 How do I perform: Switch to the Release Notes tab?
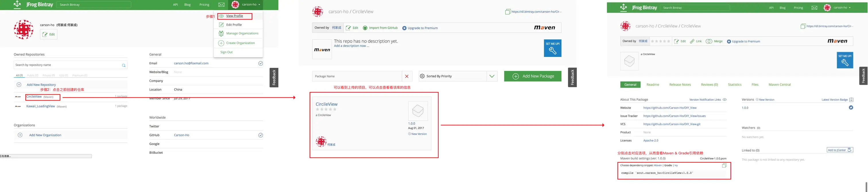pyautogui.click(x=680, y=85)
